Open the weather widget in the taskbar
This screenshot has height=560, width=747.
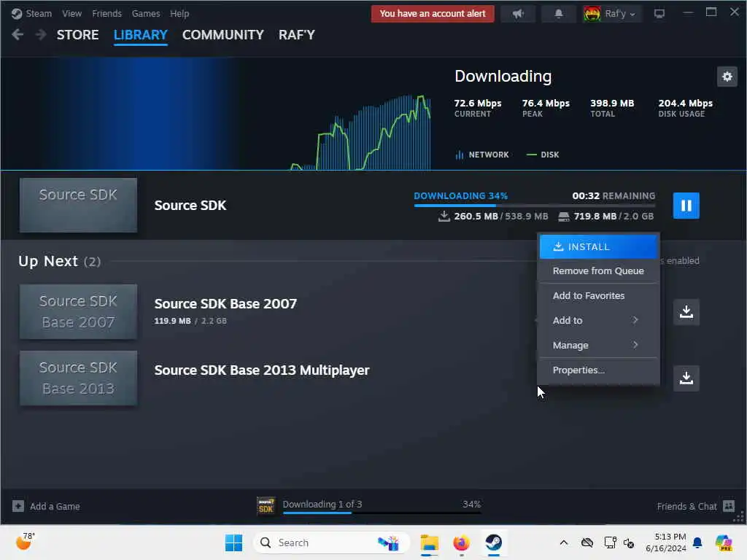[x=25, y=542]
